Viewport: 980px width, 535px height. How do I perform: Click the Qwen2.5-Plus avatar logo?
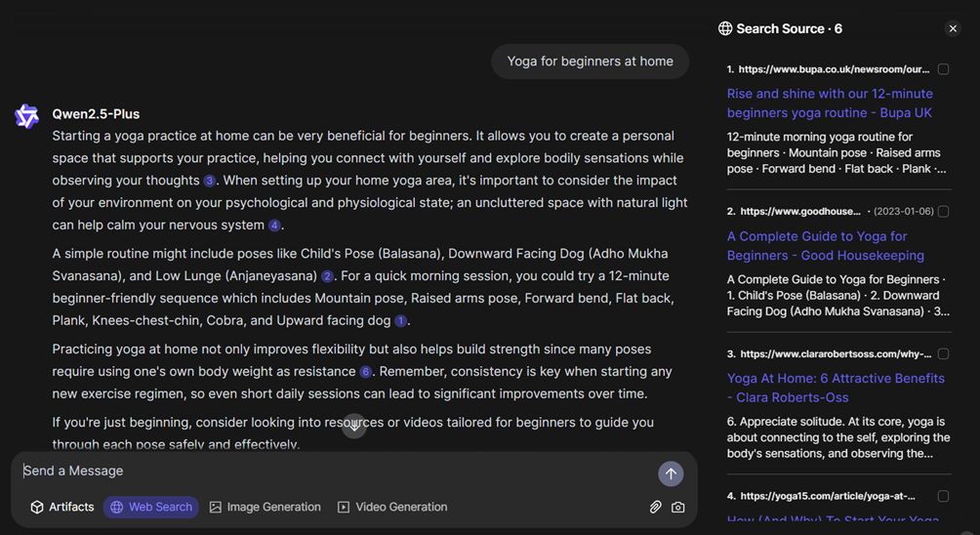click(x=26, y=116)
